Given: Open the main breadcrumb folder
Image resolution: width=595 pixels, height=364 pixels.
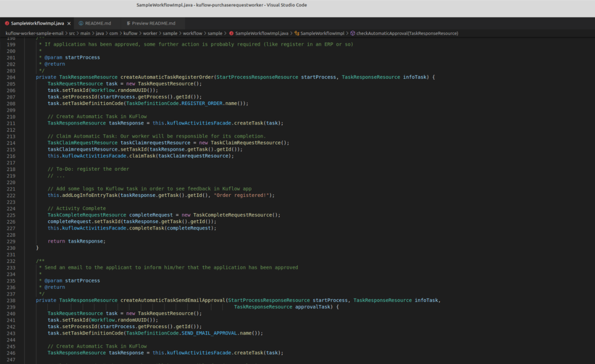Looking at the screenshot, I should tap(85, 34).
